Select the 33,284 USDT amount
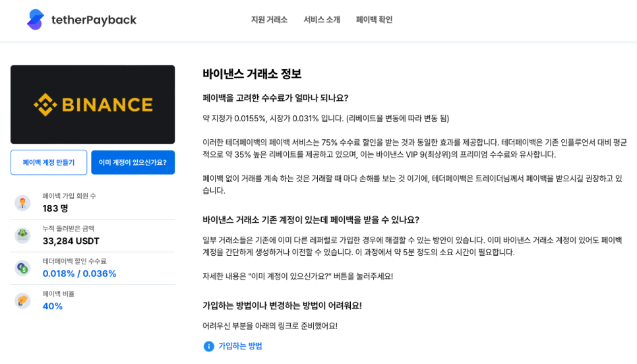The width and height of the screenshot is (637, 364). (71, 241)
